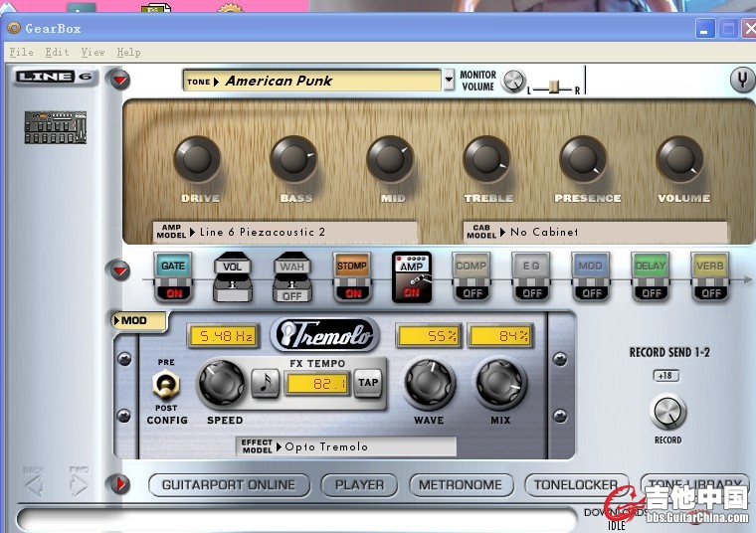
Task: Click the WAVE knob
Action: [x=429, y=384]
